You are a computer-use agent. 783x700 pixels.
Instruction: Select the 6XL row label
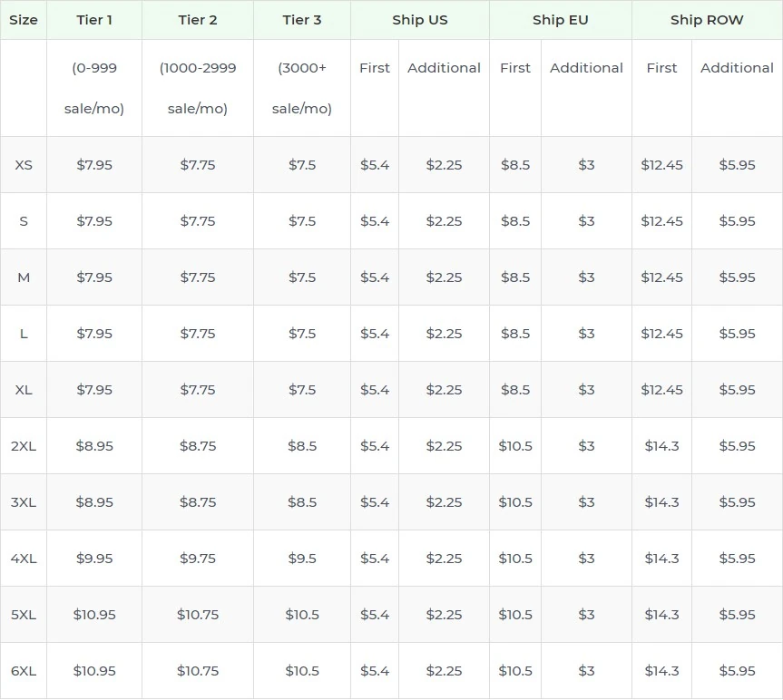coord(24,670)
